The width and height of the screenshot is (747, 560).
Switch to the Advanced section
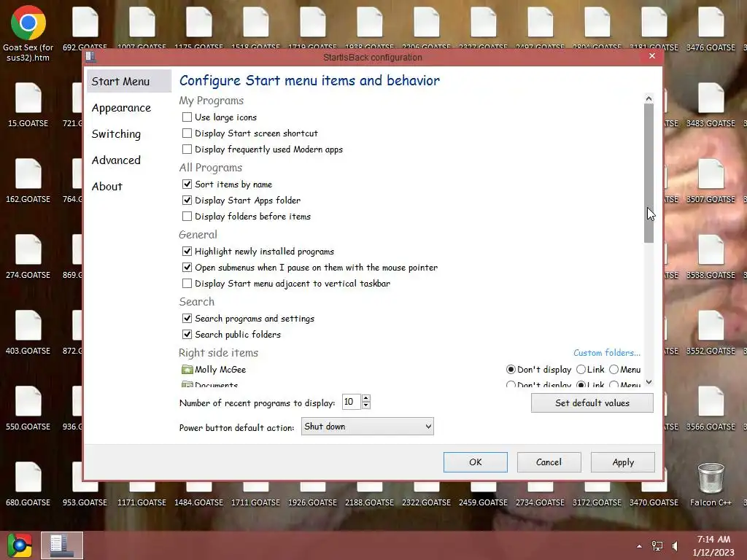(116, 160)
